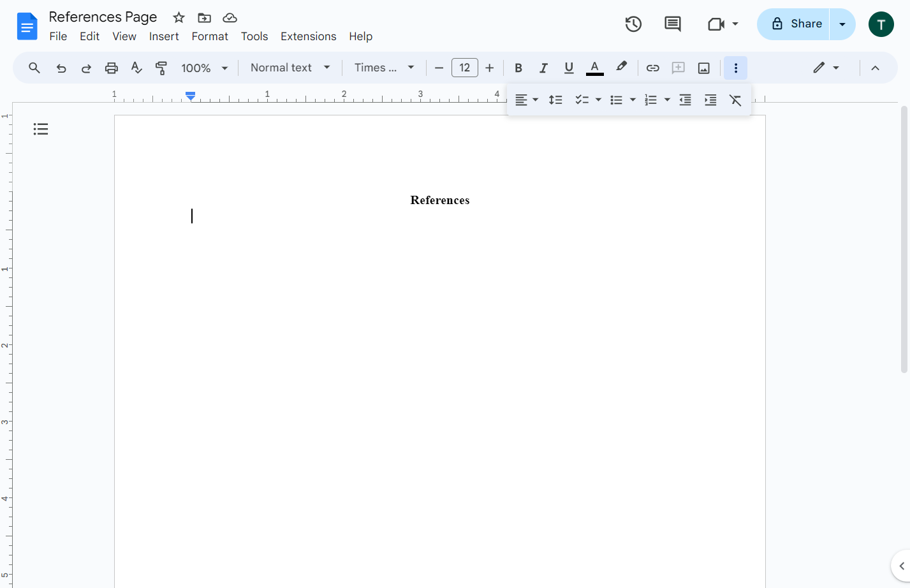Image resolution: width=910 pixels, height=588 pixels.
Task: Open the Times font dropdown
Action: (x=385, y=68)
